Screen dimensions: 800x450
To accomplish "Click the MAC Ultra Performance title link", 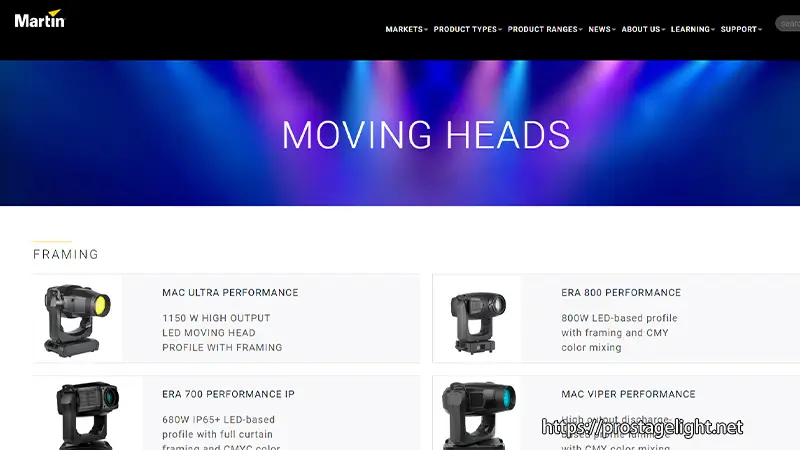I will pos(230,292).
